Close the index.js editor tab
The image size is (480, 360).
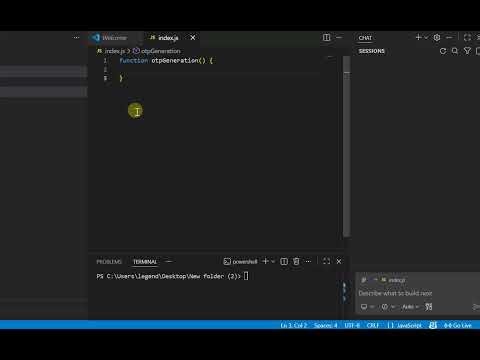pos(193,38)
